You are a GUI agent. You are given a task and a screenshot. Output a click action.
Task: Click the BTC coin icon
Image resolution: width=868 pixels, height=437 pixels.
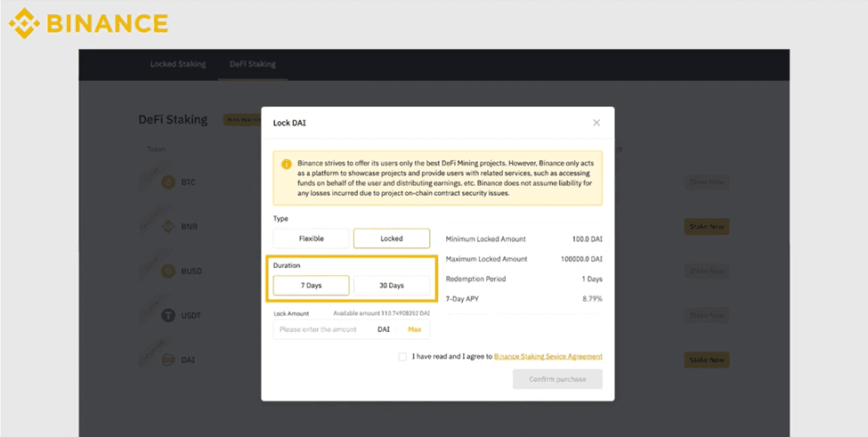[167, 182]
